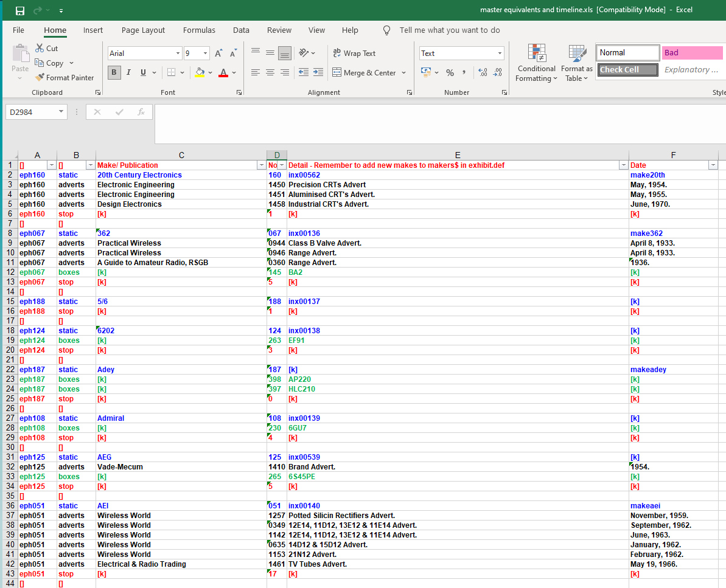Screen dimensions: 726x588
Task: Expand the Merge & Center dropdown arrow
Action: pos(403,72)
